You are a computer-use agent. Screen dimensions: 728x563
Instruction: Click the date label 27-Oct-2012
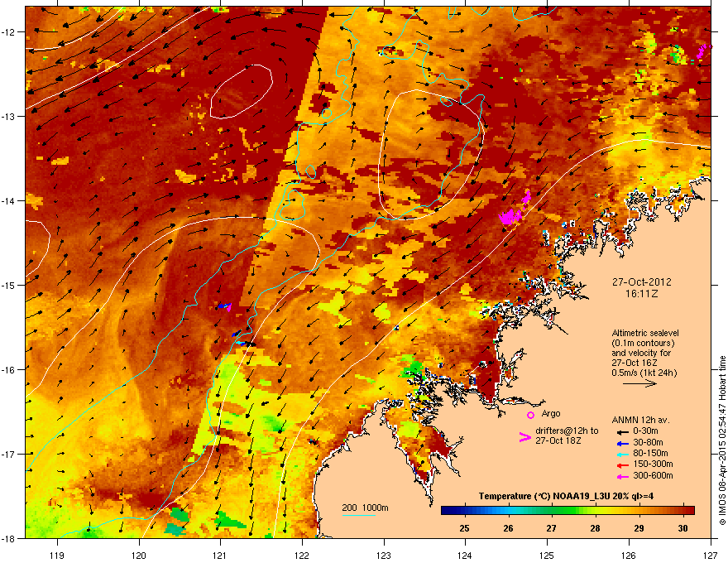coord(642,282)
